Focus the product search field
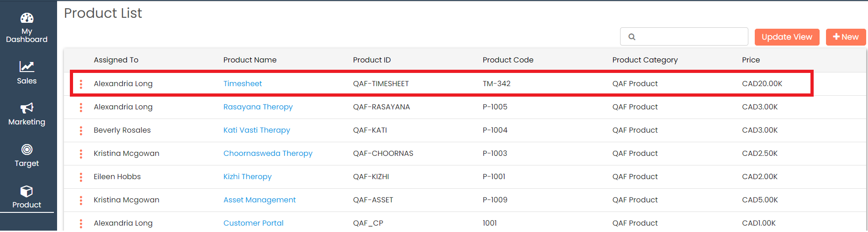868x232 pixels. [x=689, y=37]
